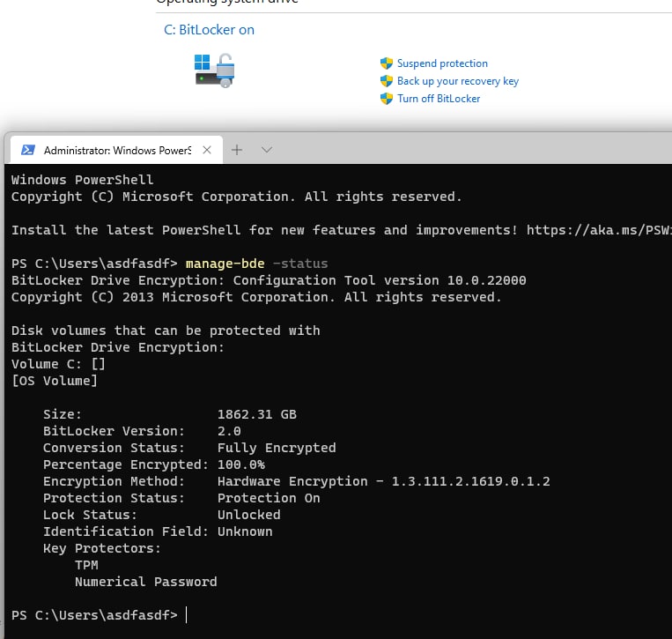672x639 pixels.
Task: Click the https://aka.ms/PSW link in terminal
Action: coord(599,230)
